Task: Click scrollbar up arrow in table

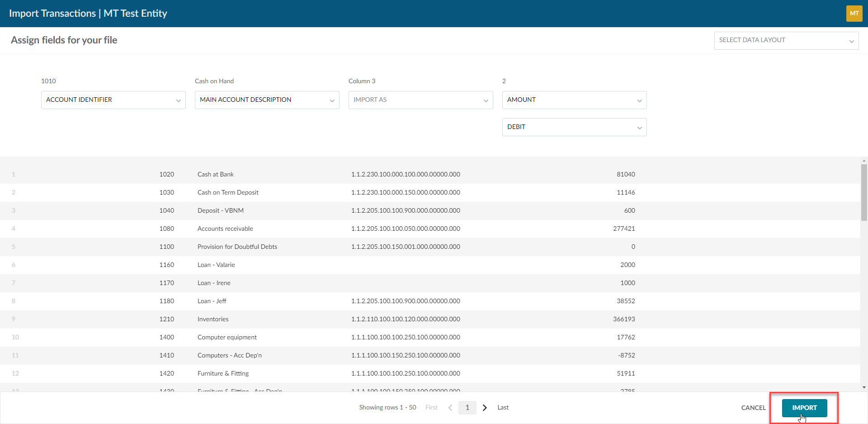Action: (864, 161)
